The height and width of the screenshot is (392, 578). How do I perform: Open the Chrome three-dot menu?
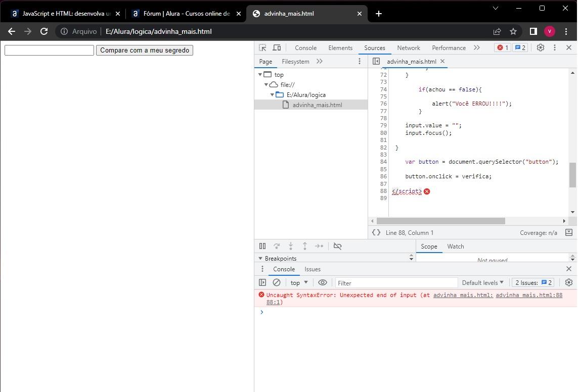pyautogui.click(x=566, y=32)
